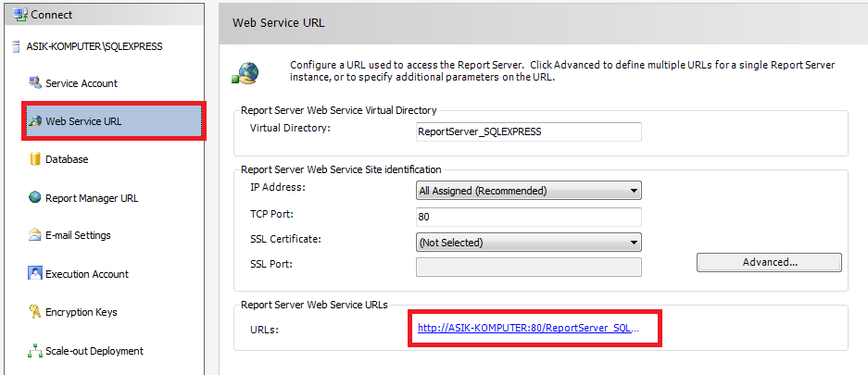The height and width of the screenshot is (375, 868).
Task: Click the Advanced... button
Action: point(769,262)
